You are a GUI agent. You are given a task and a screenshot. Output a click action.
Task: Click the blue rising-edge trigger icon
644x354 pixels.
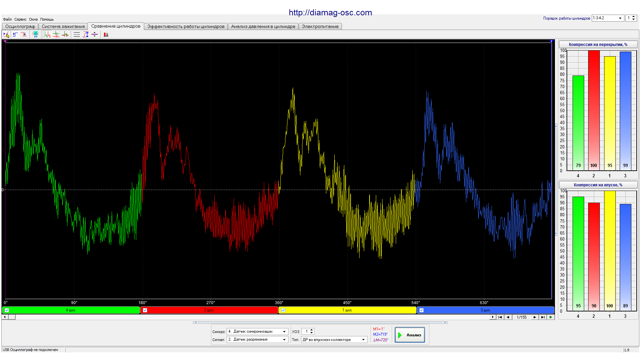pyautogui.click(x=15, y=34)
